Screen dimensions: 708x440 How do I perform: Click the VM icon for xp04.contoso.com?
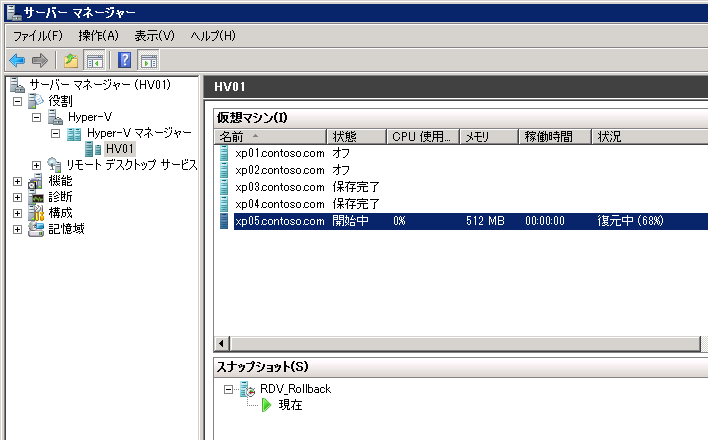(x=224, y=204)
